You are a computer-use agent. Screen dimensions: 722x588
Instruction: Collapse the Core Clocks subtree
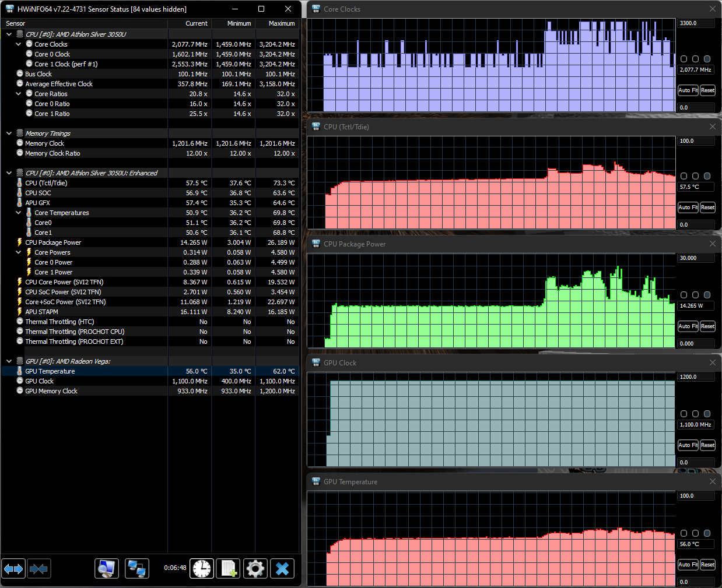[x=18, y=44]
